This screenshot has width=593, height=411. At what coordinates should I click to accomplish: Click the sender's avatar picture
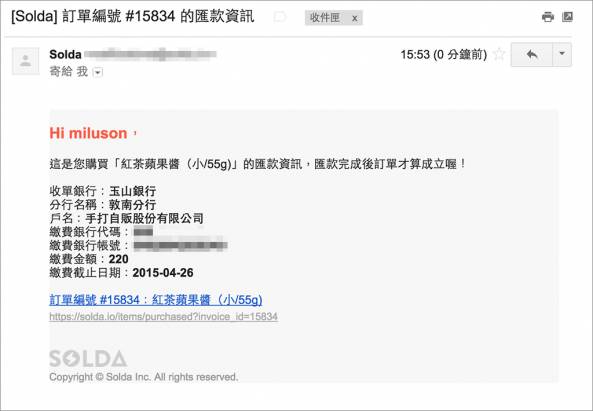[x=26, y=61]
